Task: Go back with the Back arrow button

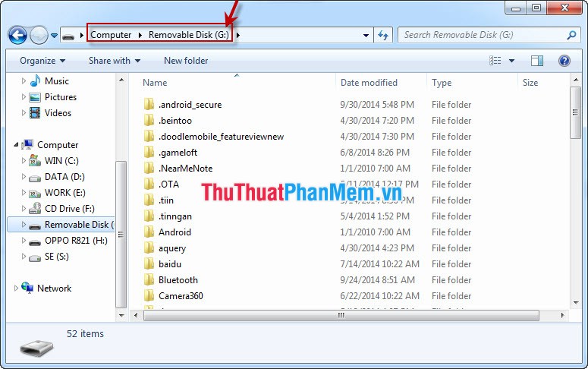Action: [x=17, y=36]
